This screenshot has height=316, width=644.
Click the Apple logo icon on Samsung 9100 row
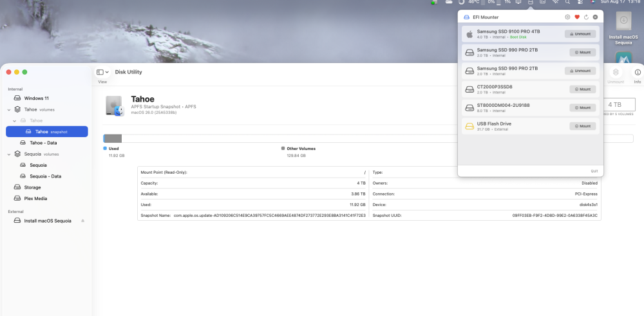[x=469, y=33]
